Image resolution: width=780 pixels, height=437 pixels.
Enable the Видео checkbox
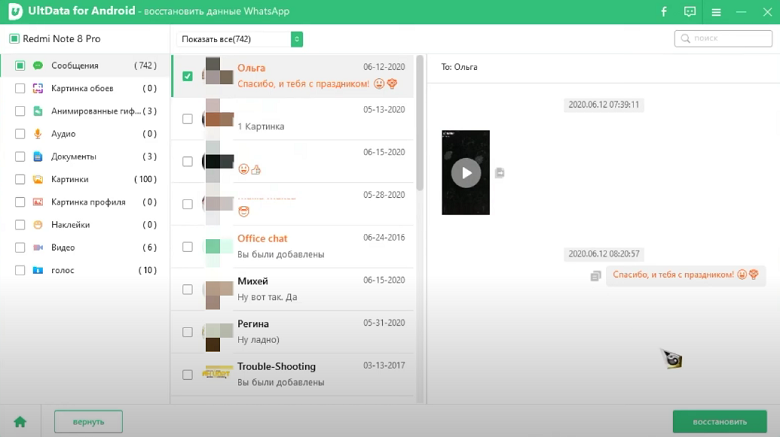(x=20, y=247)
